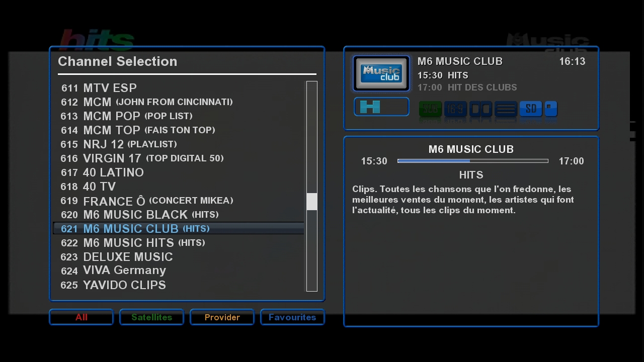Click the next programme 17:00 HIT DES CLUBS
This screenshot has width=644, height=362.
(x=467, y=87)
